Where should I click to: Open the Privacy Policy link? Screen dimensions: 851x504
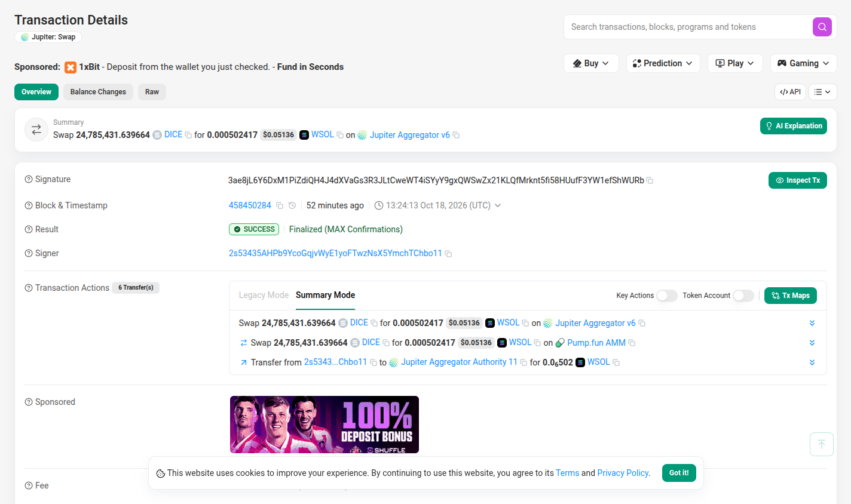point(623,473)
